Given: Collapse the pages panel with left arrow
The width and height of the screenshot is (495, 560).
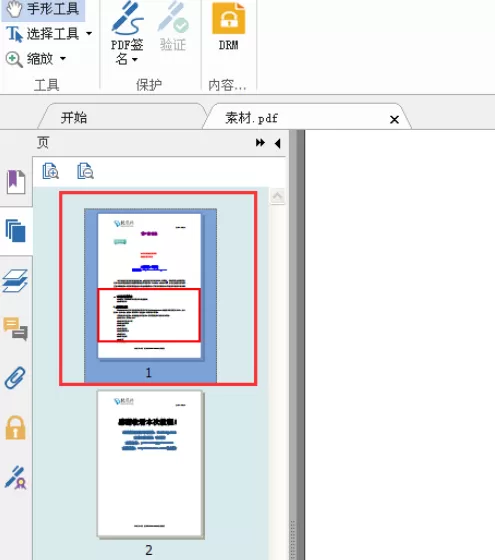Looking at the screenshot, I should click(x=278, y=143).
